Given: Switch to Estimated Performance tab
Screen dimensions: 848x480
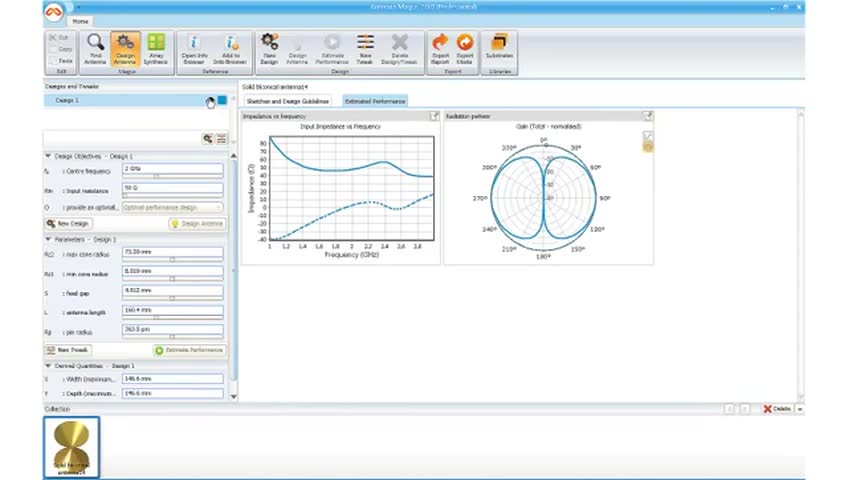Looking at the screenshot, I should tap(375, 101).
